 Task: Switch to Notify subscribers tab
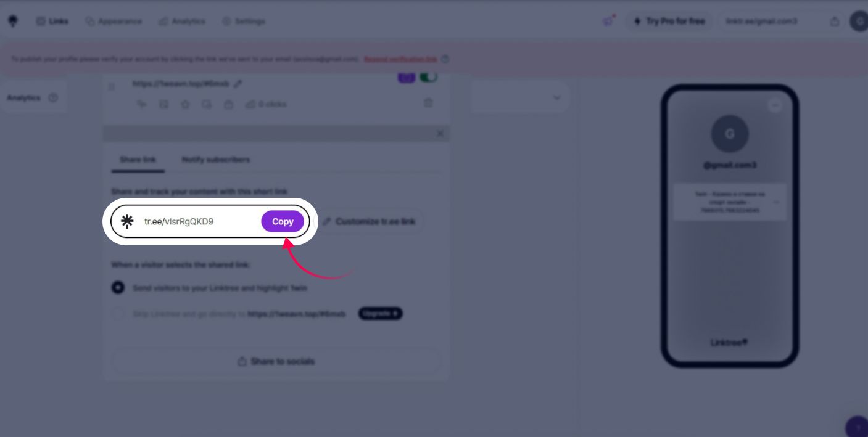click(215, 160)
